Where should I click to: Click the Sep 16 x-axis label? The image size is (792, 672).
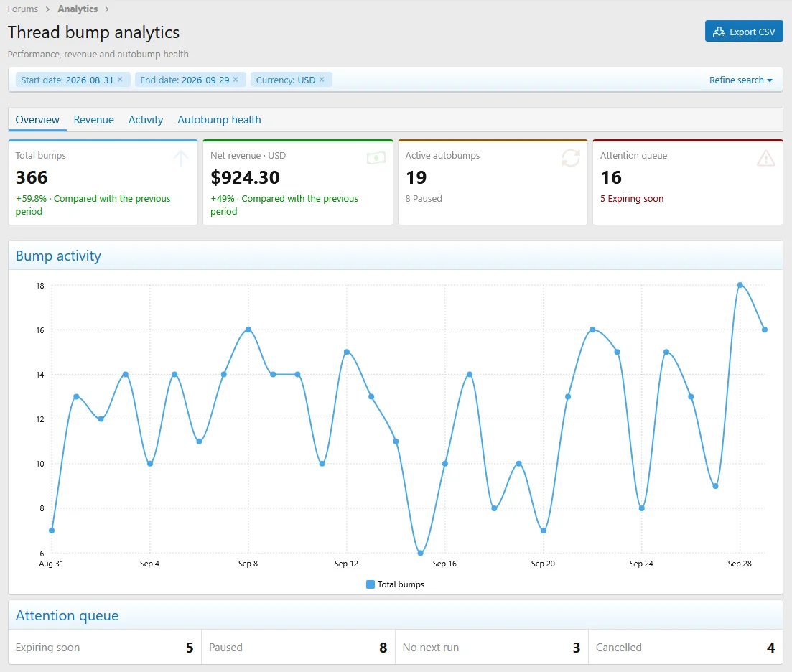(x=444, y=564)
